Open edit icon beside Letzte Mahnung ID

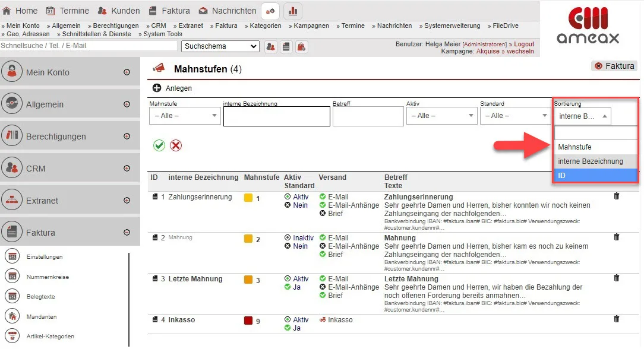pos(154,279)
